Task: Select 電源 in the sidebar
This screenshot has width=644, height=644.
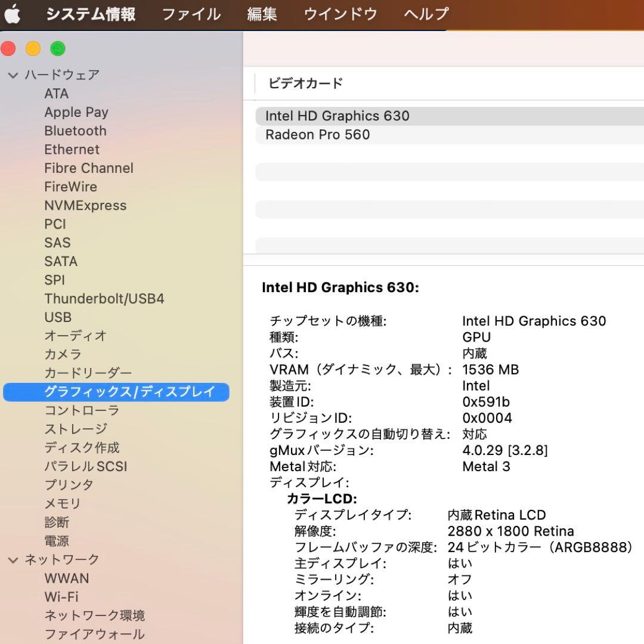Action: click(58, 541)
